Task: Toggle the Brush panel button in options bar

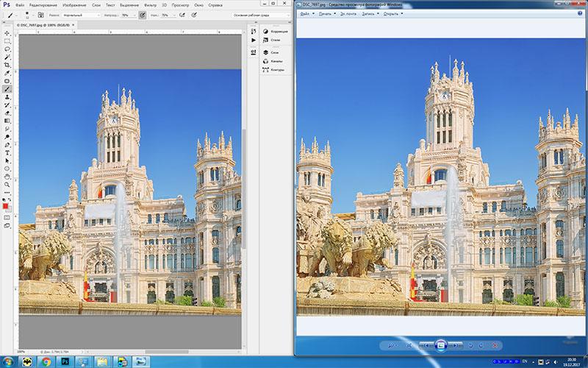Action: tap(41, 15)
